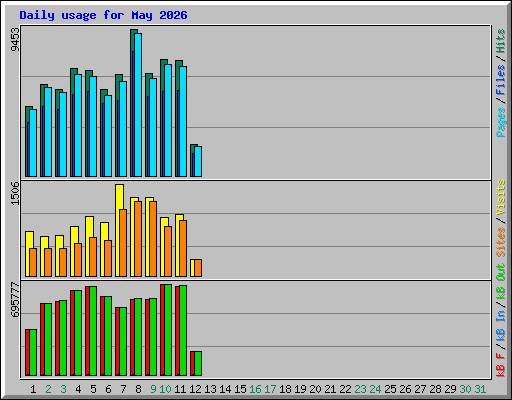Click day 17 on the x-axis
The width and height of the screenshot is (512, 400).
[x=270, y=389]
